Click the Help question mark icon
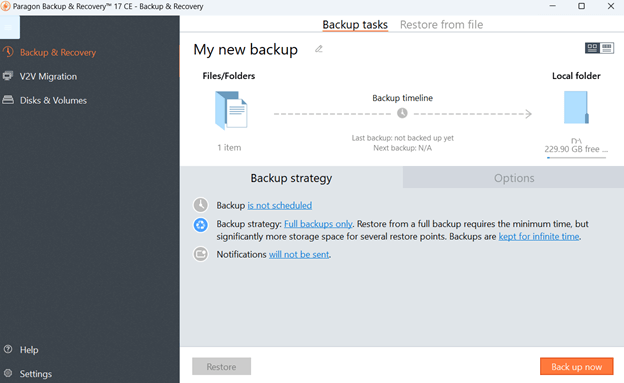 (8, 349)
